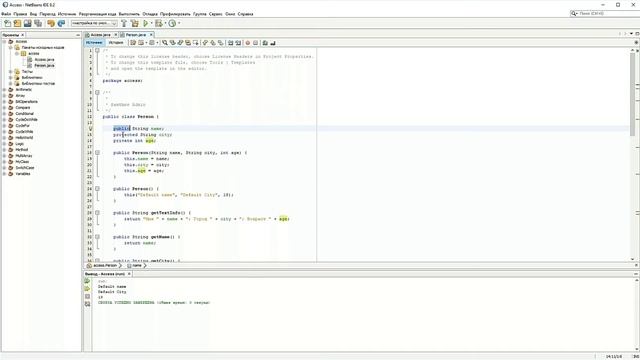Screen dimensions: 640x360
Task: Select Access.java in the project tree
Action: (x=44, y=60)
